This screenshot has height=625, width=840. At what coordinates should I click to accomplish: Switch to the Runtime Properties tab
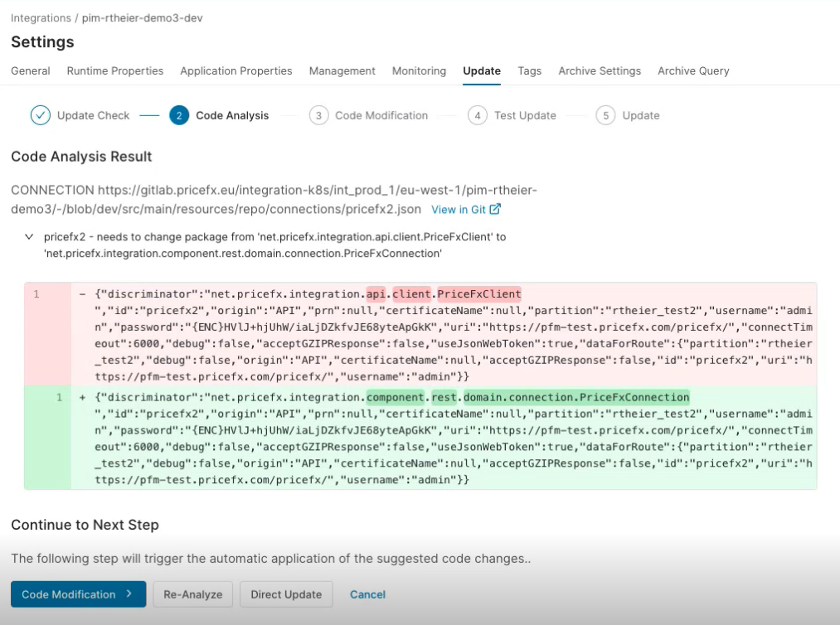pos(115,71)
